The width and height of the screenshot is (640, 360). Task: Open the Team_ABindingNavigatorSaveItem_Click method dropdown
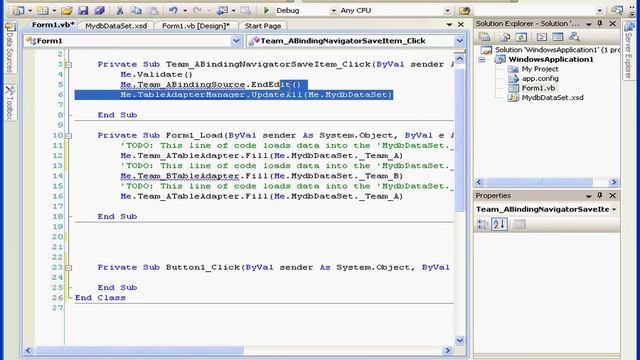(460, 41)
